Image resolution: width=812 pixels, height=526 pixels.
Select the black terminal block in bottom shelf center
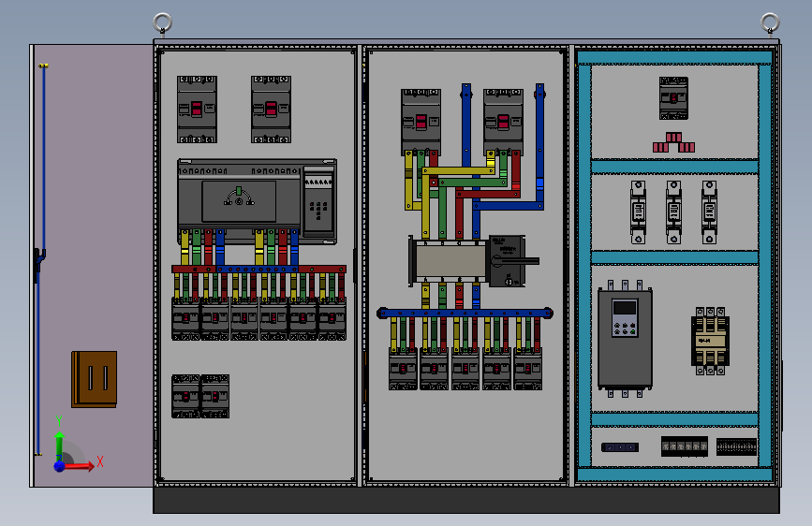click(684, 446)
